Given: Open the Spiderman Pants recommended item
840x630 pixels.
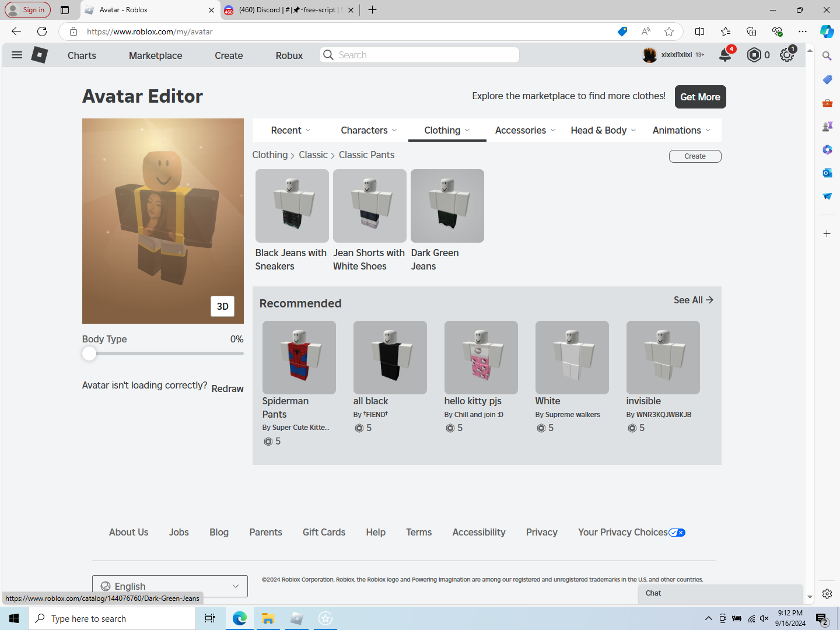Looking at the screenshot, I should click(x=299, y=358).
